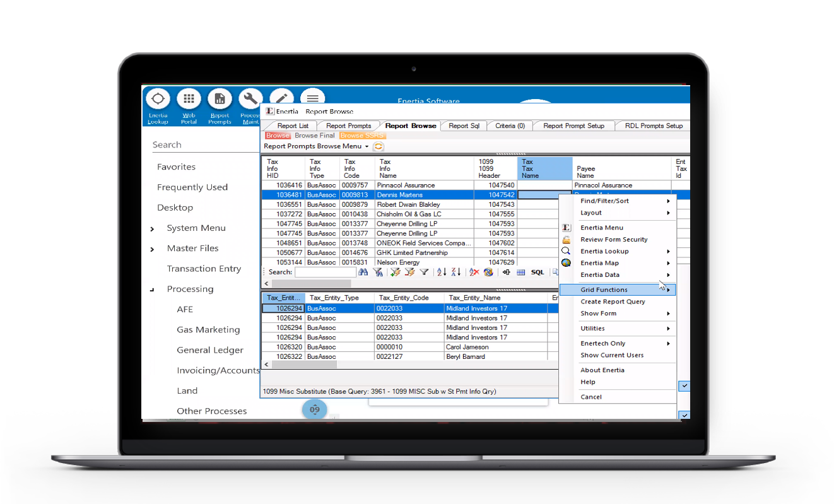Open Gas Marketing under Processing
This screenshot has height=504, width=834.
(x=208, y=330)
